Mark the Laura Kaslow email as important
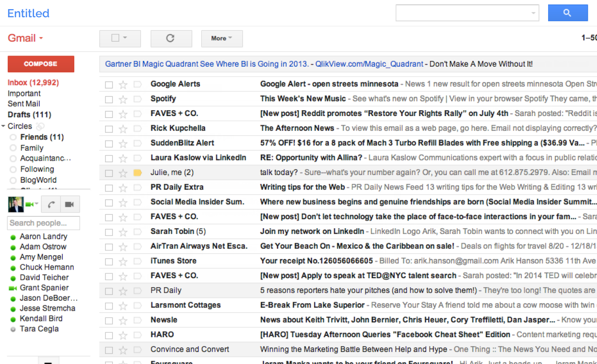The image size is (597, 364). point(137,158)
